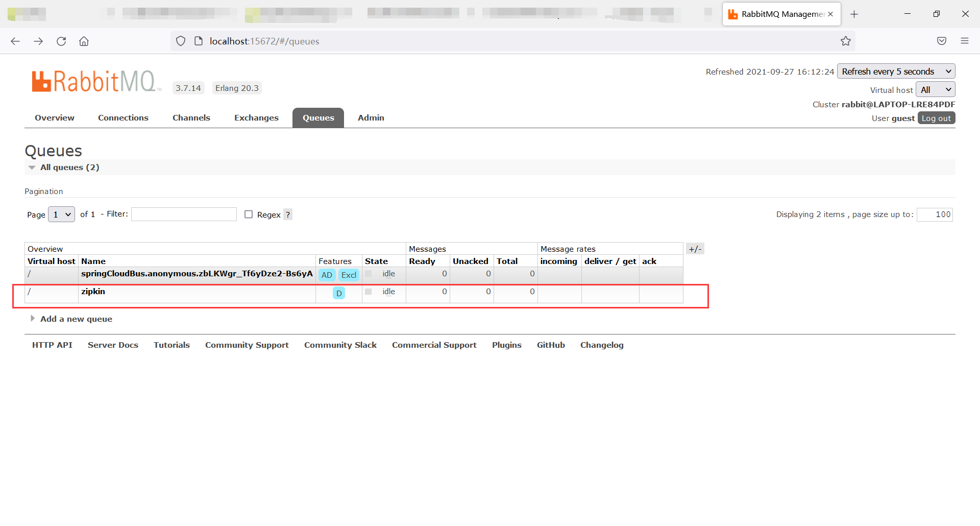Viewport: 980px width, 526px height.
Task: Open the browser home page
Action: coord(84,41)
